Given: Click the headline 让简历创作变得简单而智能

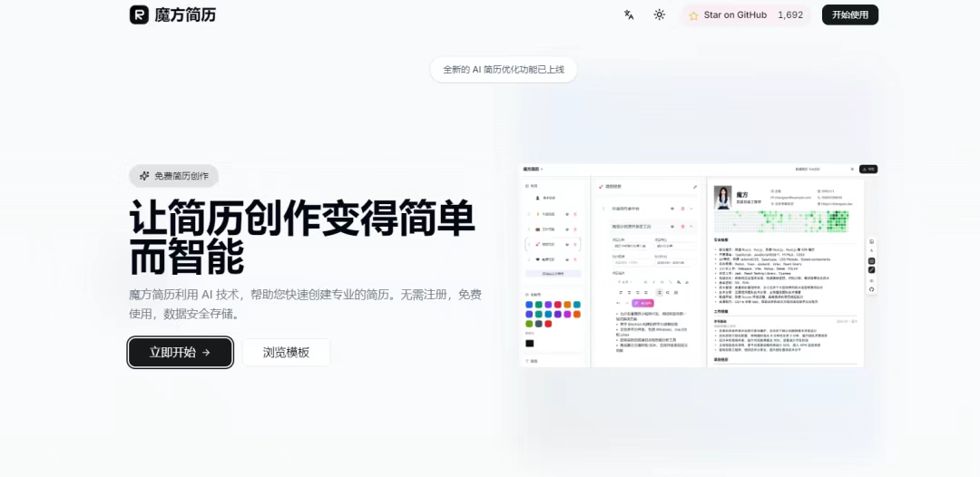Looking at the screenshot, I should 302,238.
